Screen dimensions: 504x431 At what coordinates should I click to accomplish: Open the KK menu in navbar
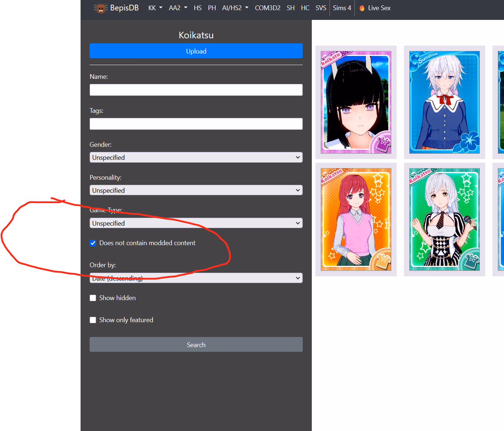[155, 8]
